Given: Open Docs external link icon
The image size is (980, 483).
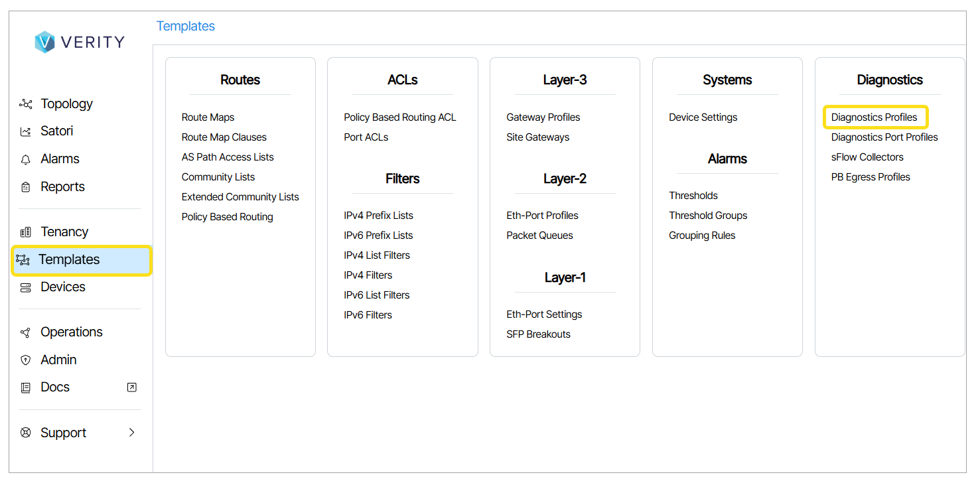Looking at the screenshot, I should (131, 387).
